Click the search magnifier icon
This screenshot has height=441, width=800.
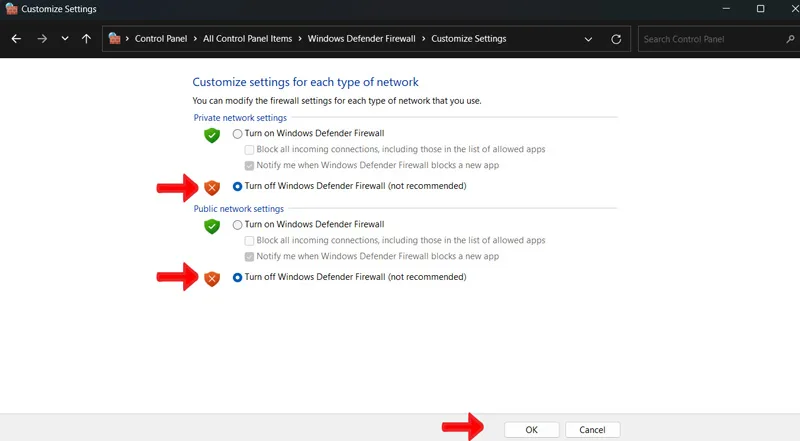790,39
